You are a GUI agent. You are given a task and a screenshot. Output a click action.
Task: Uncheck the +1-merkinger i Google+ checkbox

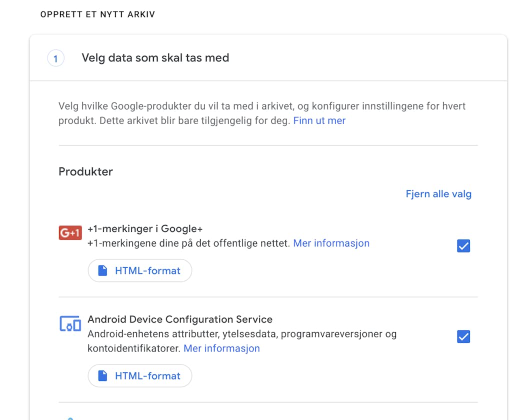point(463,245)
